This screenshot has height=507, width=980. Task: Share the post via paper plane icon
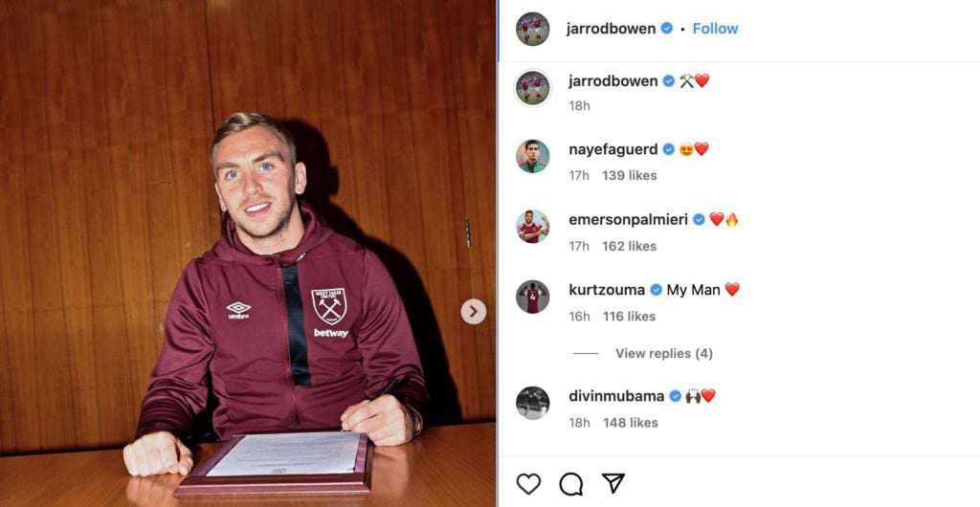click(x=613, y=483)
